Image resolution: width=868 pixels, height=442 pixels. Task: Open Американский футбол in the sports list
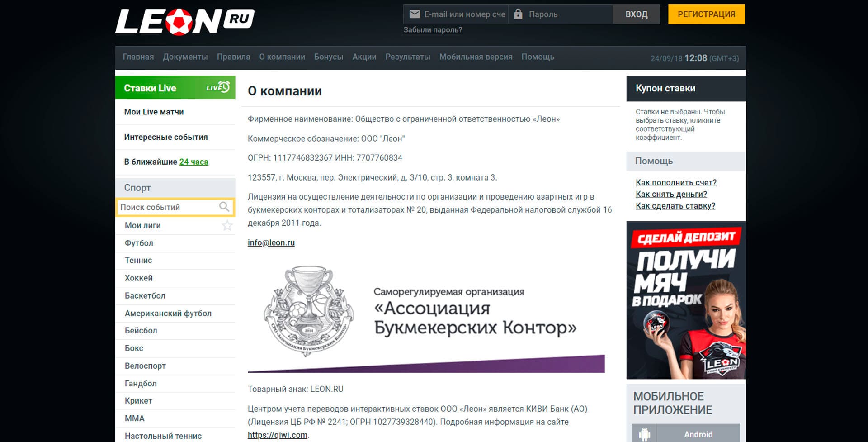click(x=175, y=314)
